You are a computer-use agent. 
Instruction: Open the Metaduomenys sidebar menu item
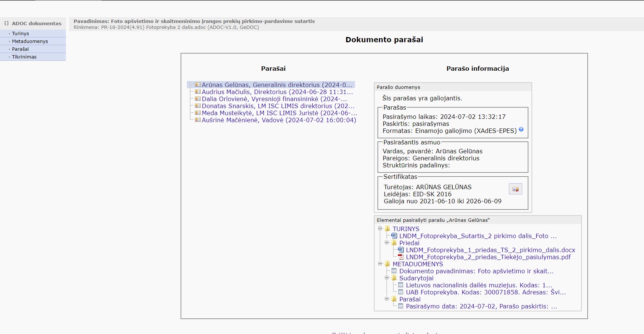30,41
